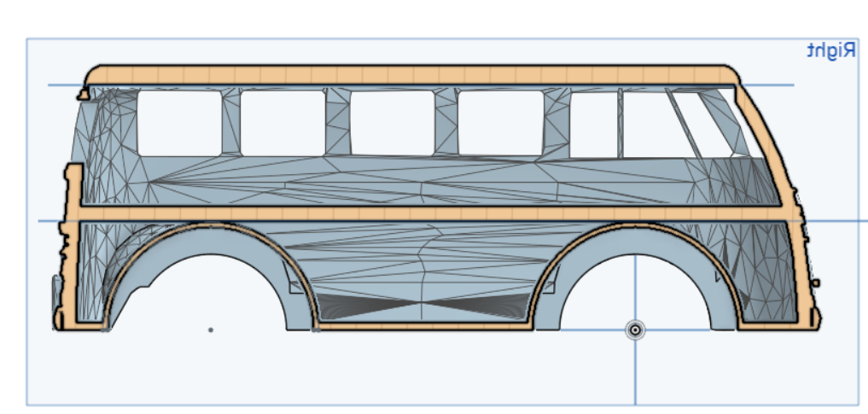Screen dimensions: 868x414
Task: Select the small square knob on right bumper
Action: tap(815, 283)
